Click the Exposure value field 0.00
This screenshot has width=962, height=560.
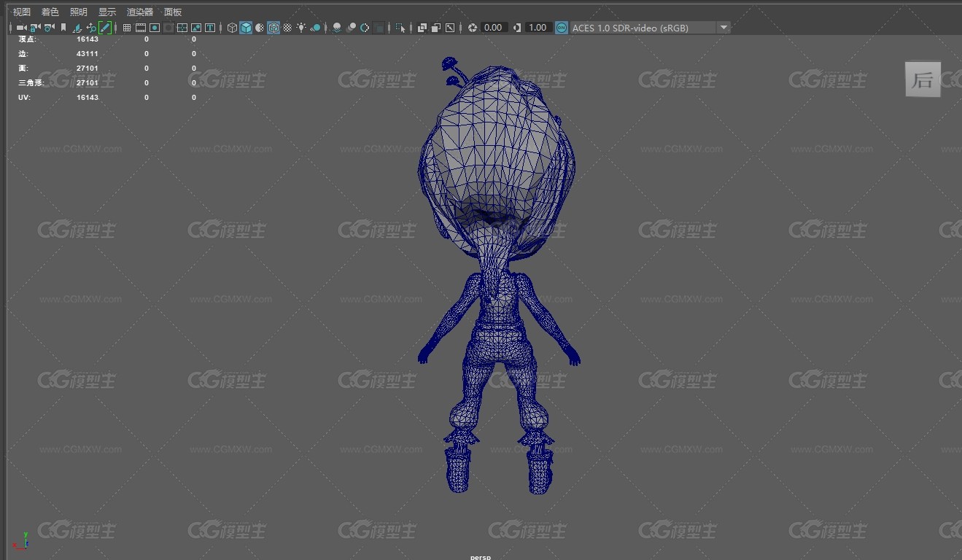coord(494,28)
